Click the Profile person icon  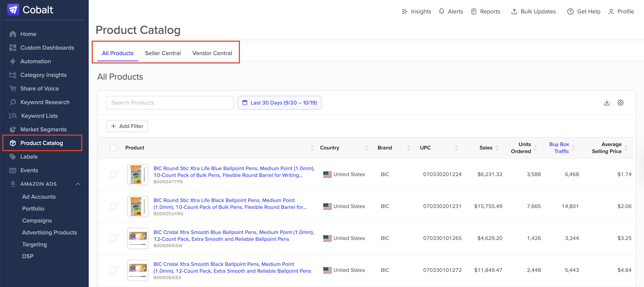click(x=611, y=11)
